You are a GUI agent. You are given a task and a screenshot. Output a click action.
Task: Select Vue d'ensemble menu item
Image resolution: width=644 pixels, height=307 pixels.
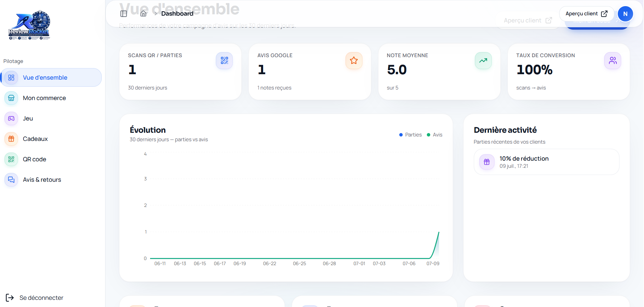point(51,78)
